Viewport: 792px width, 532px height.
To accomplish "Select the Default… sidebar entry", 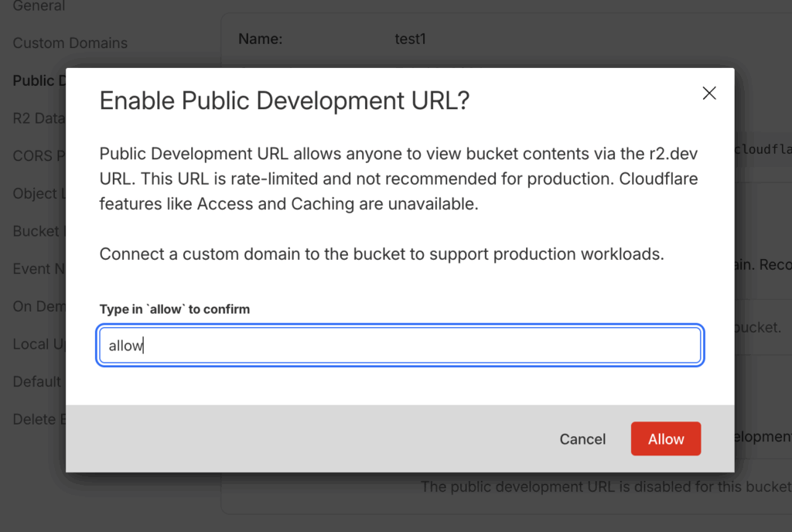I will (x=36, y=382).
